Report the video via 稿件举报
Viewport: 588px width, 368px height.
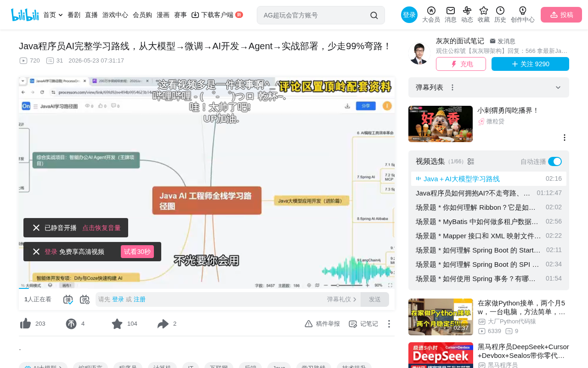(x=322, y=324)
